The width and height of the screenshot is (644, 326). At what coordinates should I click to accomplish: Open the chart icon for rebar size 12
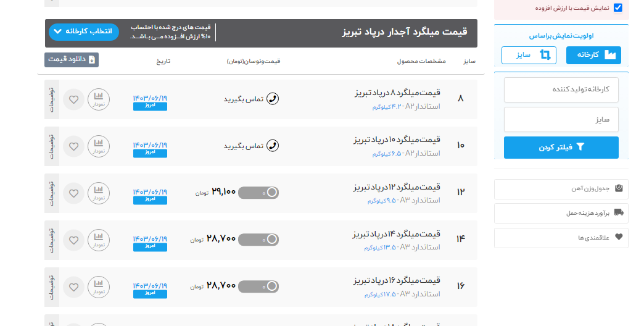(99, 193)
